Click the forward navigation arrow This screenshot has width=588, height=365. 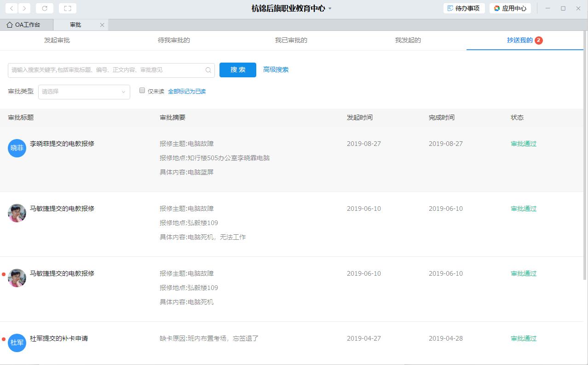[x=24, y=8]
